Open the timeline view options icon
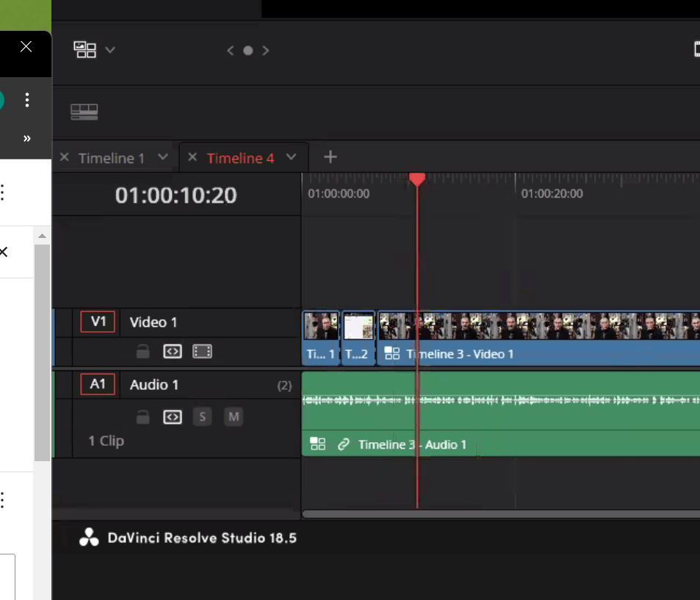 click(x=84, y=49)
